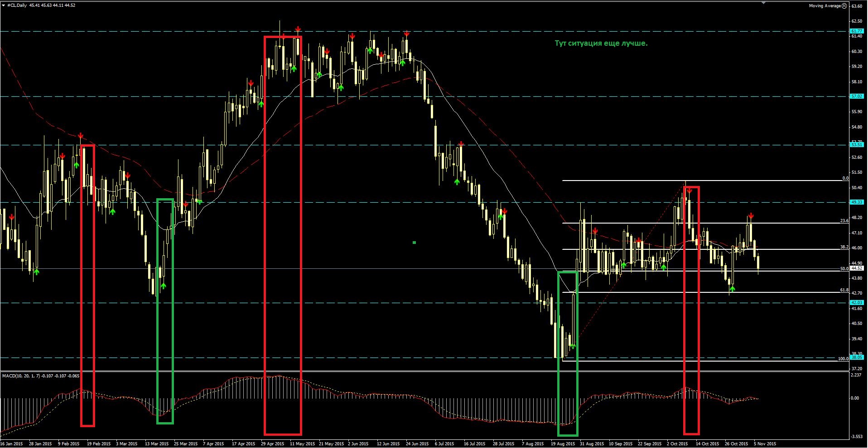The image size is (868, 448).
Task: Click the small green square marker mid-chart
Action: click(x=414, y=243)
